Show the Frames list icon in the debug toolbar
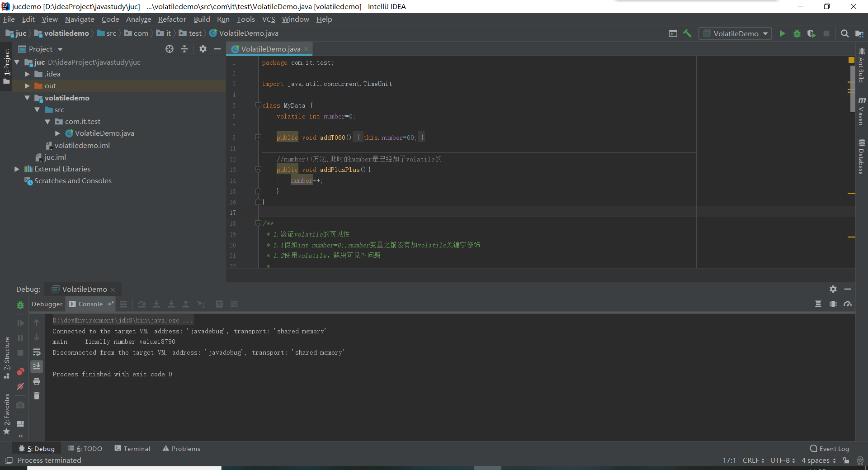 point(123,304)
